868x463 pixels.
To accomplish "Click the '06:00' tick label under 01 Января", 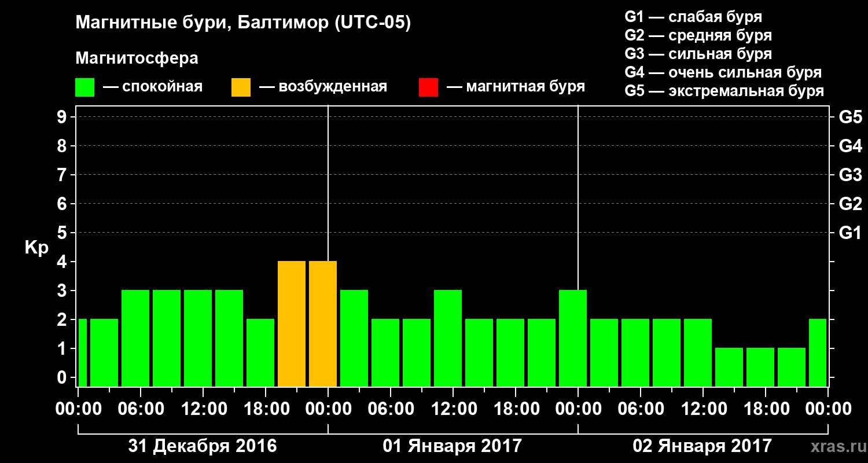I will point(391,409).
